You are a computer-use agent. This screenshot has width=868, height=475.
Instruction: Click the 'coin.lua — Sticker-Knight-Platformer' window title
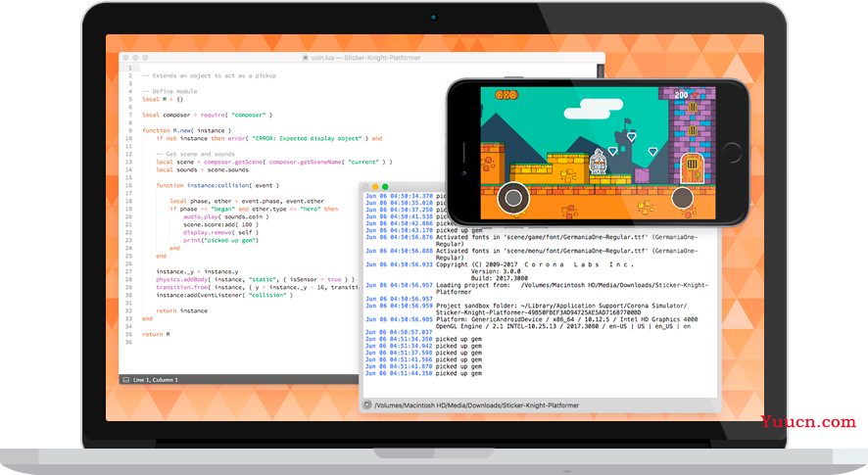click(365, 58)
